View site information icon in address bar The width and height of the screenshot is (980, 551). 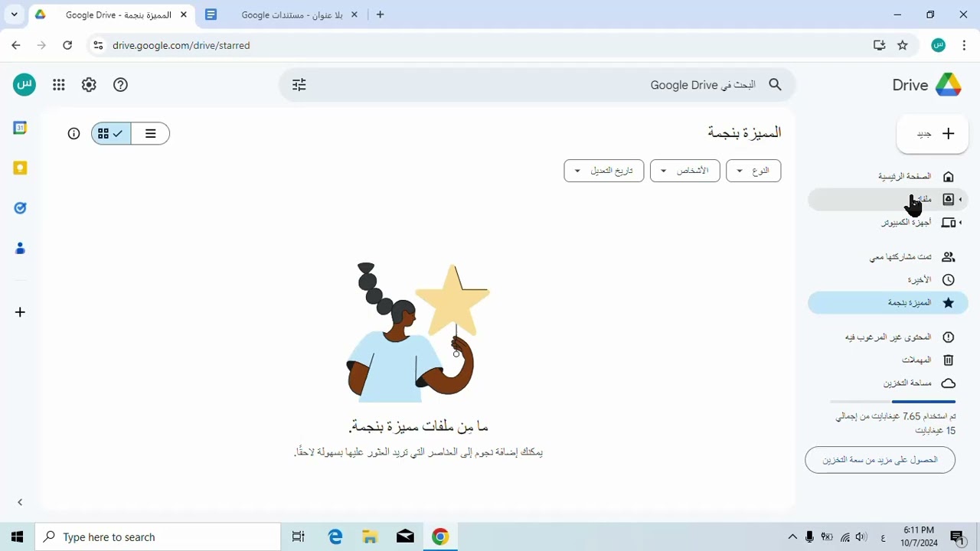point(97,45)
